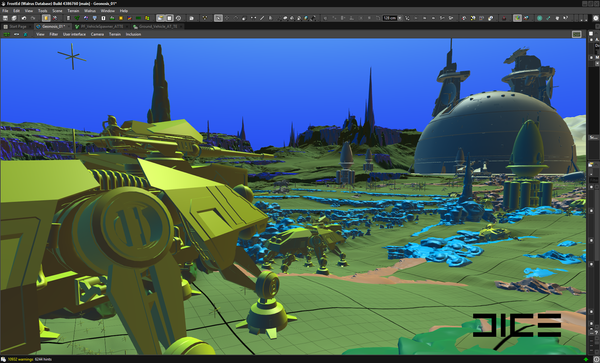Click the teal icon before the viewport View menu
The image size is (600, 363).
point(25,34)
